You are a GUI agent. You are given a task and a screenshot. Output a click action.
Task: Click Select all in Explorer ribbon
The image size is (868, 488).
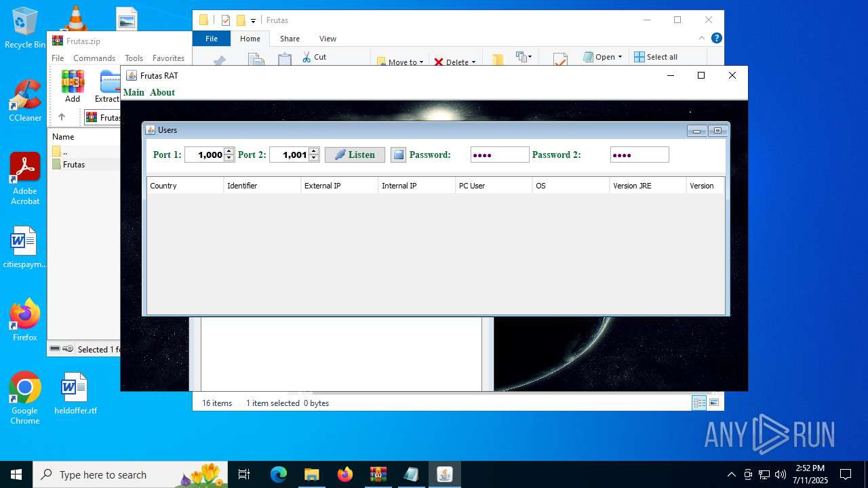point(656,57)
